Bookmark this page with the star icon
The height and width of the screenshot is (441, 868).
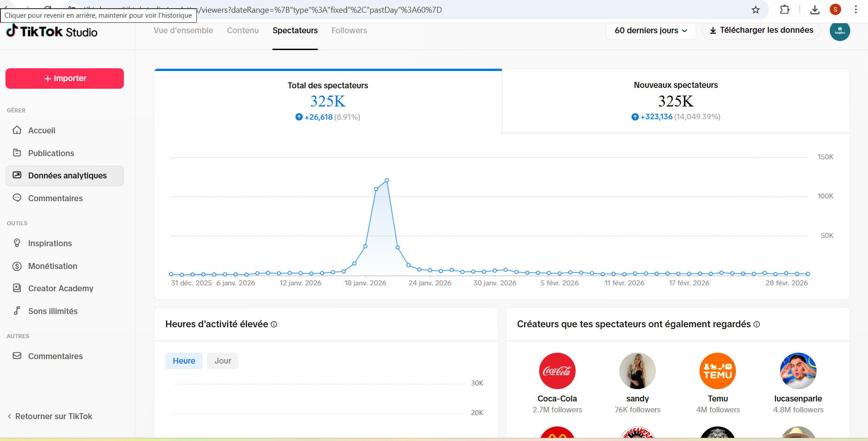(x=756, y=10)
